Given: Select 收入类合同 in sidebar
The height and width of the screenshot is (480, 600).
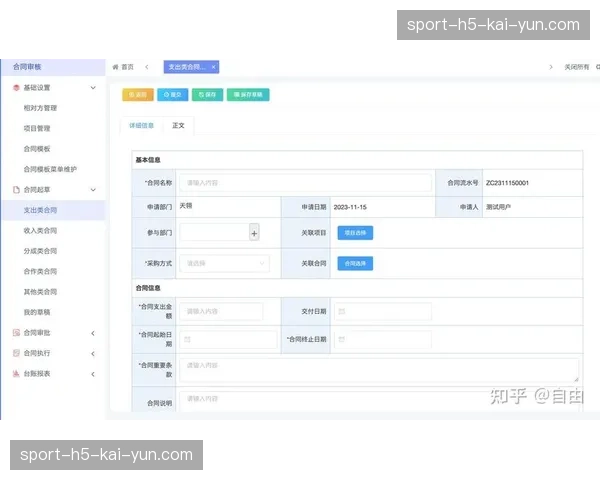Looking at the screenshot, I should pos(40,230).
